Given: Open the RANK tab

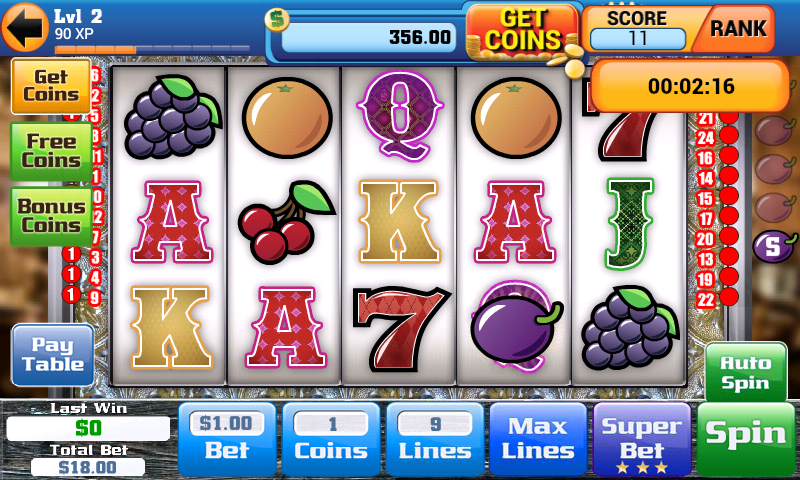Looking at the screenshot, I should point(738,29).
